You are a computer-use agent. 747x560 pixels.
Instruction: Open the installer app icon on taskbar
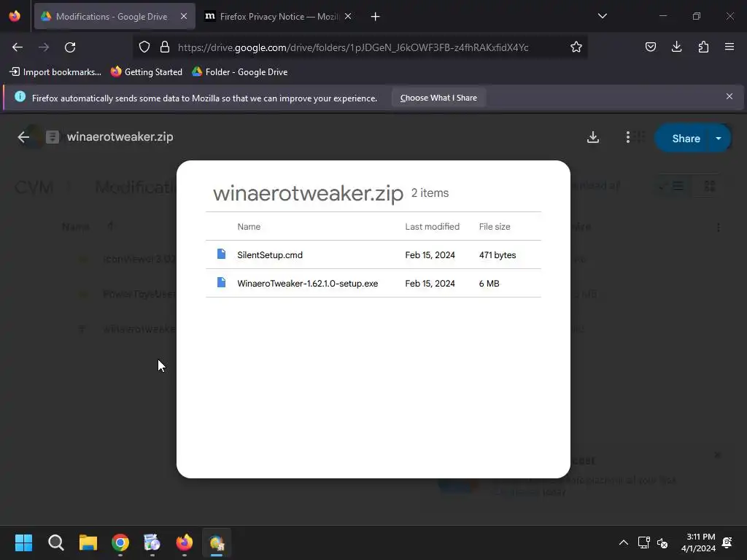tap(152, 542)
